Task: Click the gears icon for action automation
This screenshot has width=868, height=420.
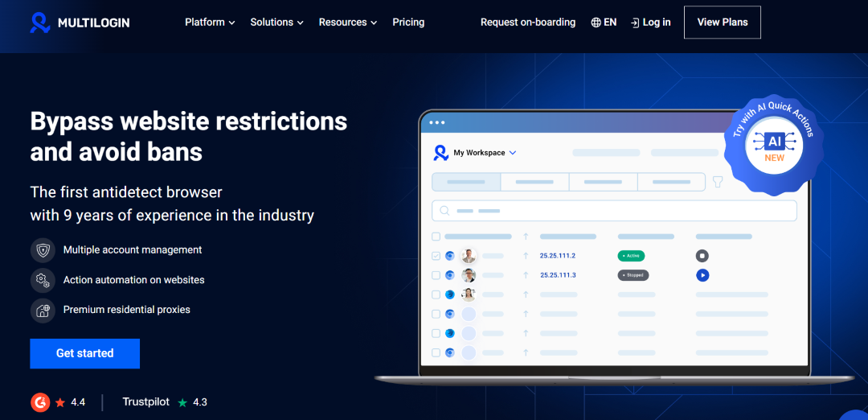Action: [43, 280]
